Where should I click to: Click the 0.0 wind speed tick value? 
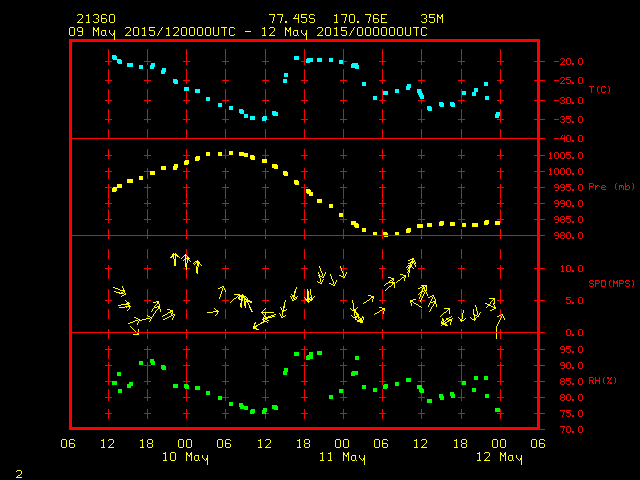(574, 333)
